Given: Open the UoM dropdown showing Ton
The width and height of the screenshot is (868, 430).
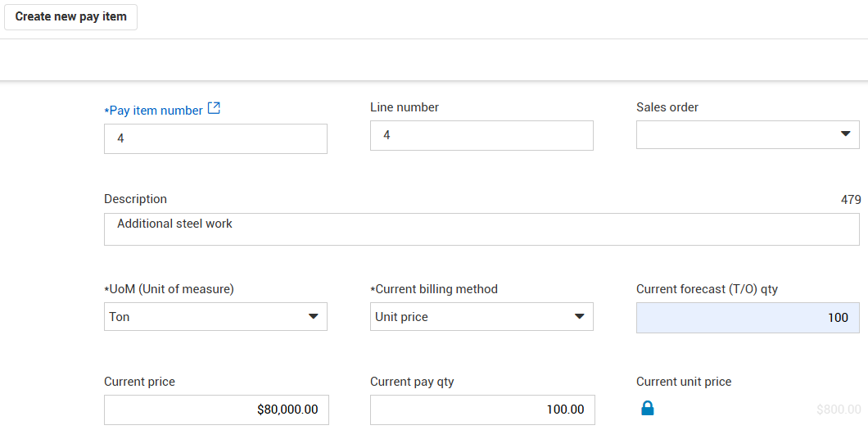Looking at the screenshot, I should tap(215, 317).
